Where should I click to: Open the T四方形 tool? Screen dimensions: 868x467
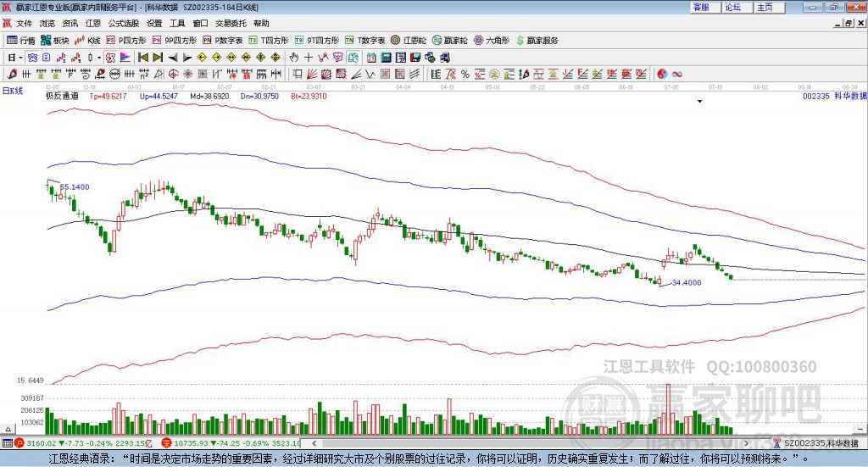[269, 41]
